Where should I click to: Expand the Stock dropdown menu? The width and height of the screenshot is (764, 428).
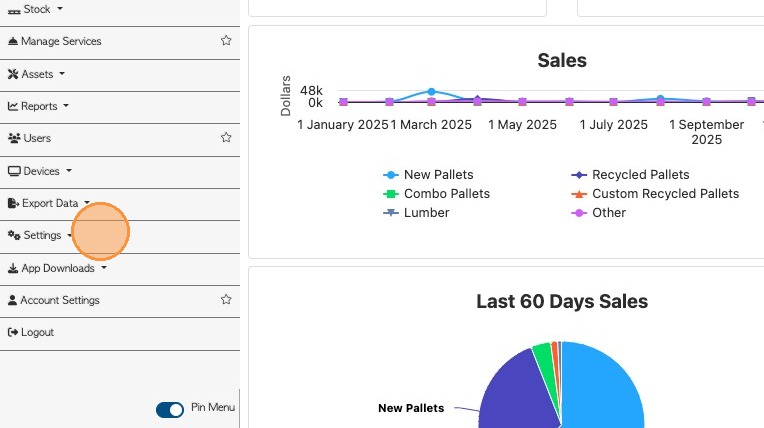pos(60,9)
